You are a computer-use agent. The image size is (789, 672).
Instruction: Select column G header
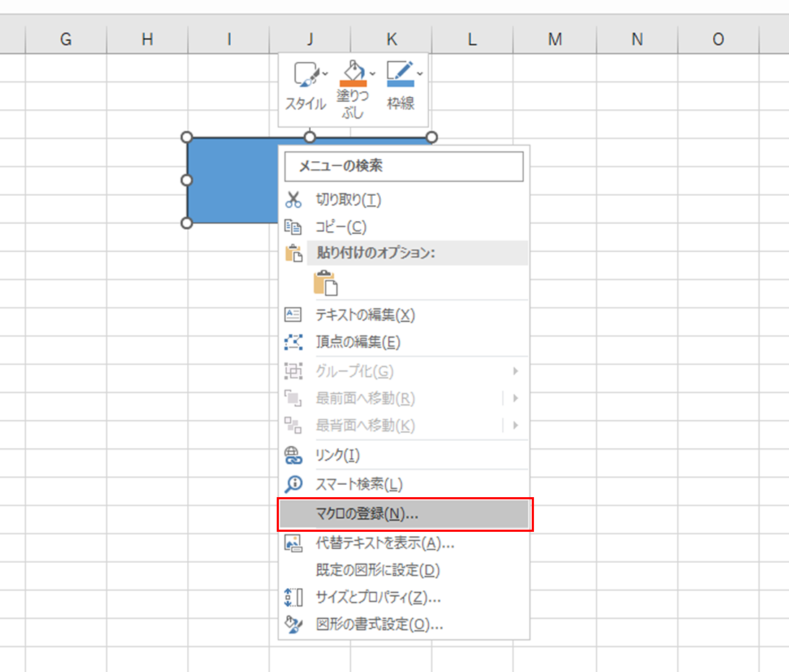[66, 39]
